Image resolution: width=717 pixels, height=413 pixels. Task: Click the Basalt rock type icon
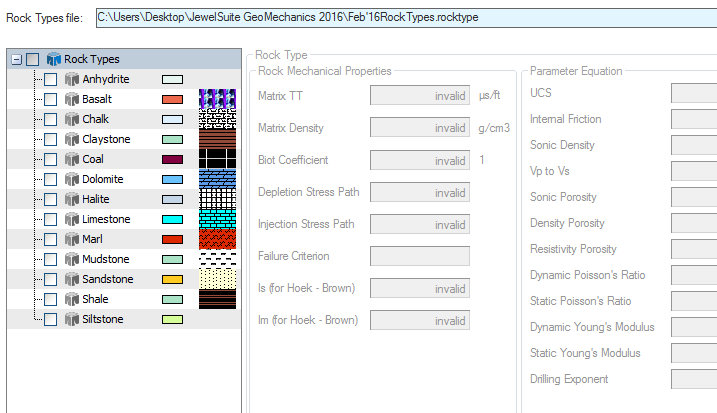coord(71,99)
